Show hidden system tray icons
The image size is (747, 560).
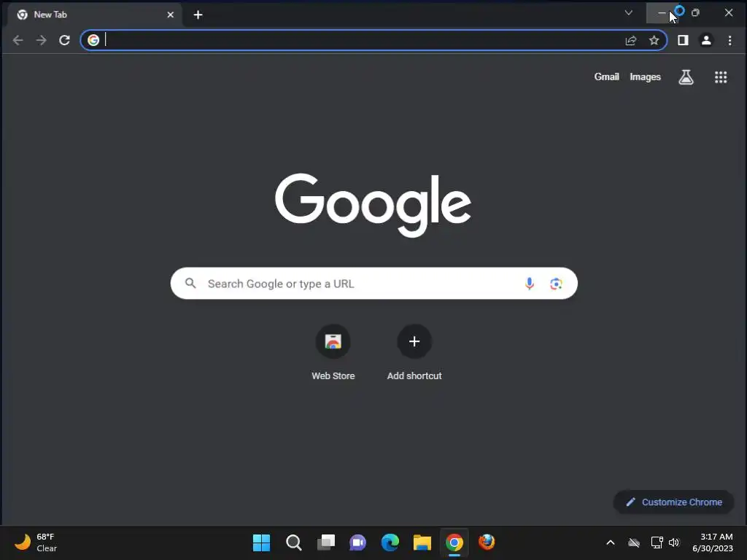(x=611, y=542)
